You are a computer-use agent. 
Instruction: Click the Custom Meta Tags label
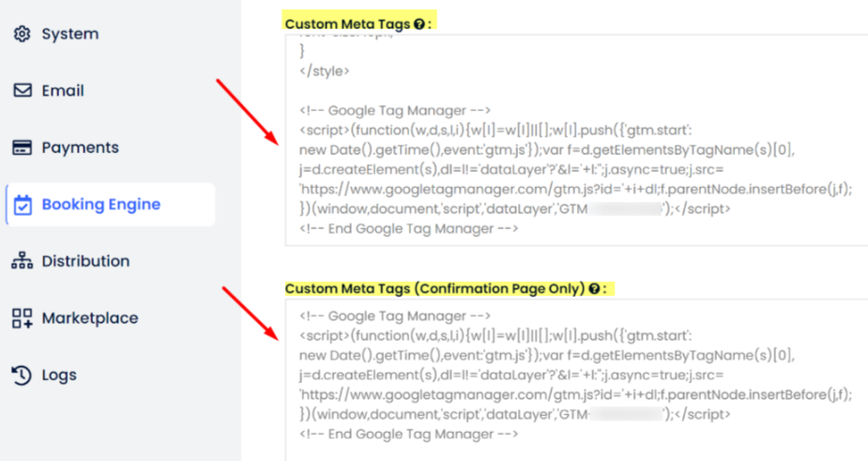[347, 23]
